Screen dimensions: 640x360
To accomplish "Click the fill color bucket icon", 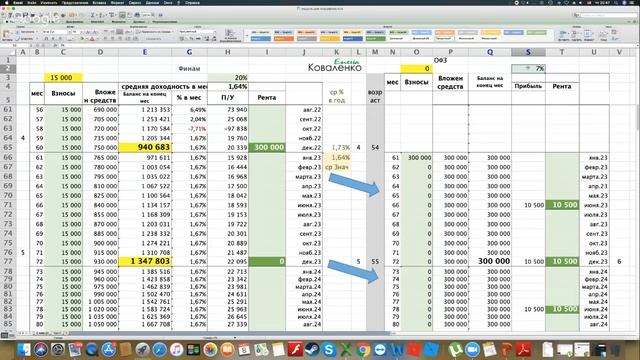I will [x=83, y=39].
